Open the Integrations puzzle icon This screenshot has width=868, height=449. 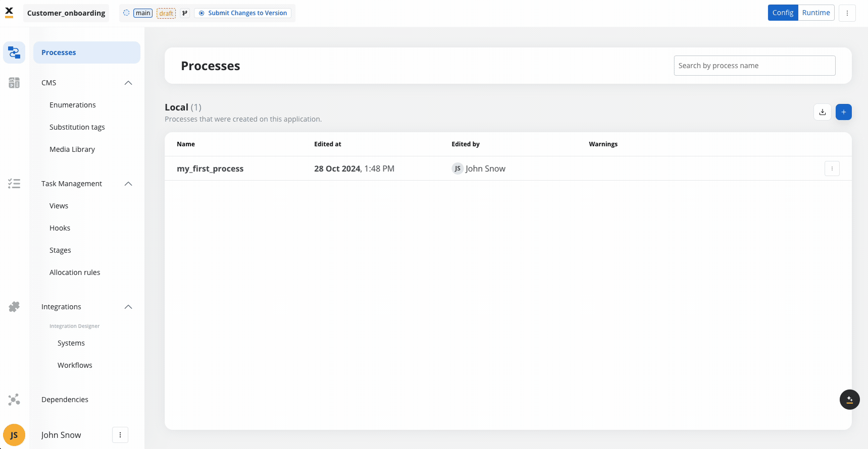click(x=14, y=307)
